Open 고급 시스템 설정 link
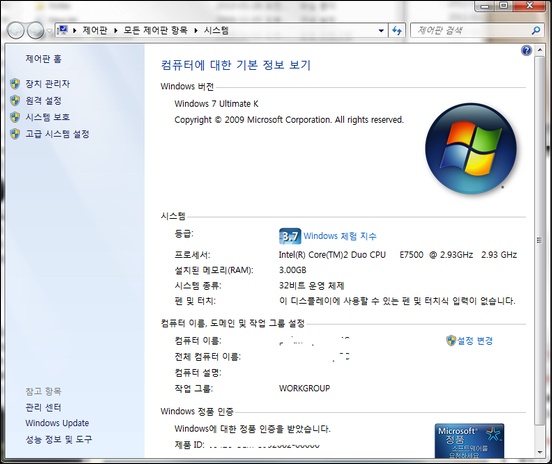 (x=57, y=134)
